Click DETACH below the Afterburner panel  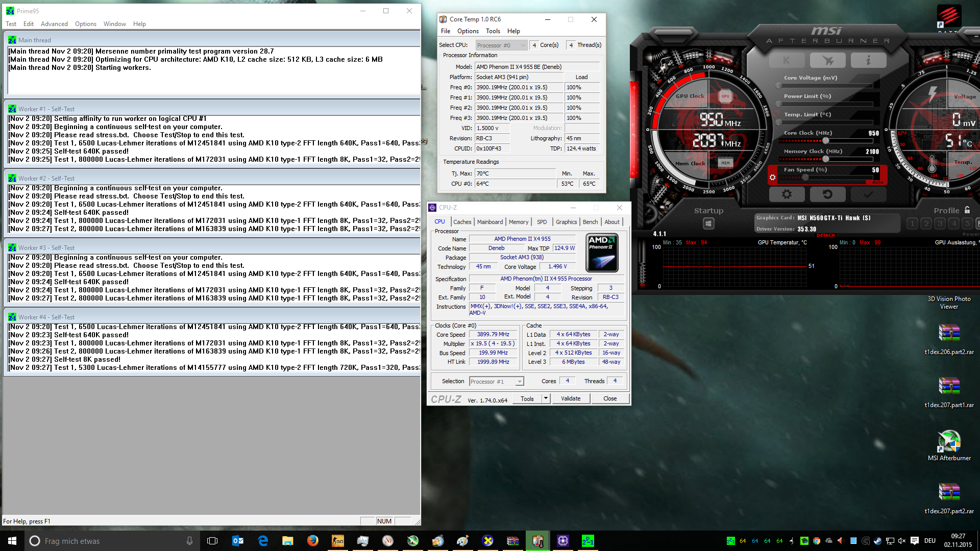[826, 235]
